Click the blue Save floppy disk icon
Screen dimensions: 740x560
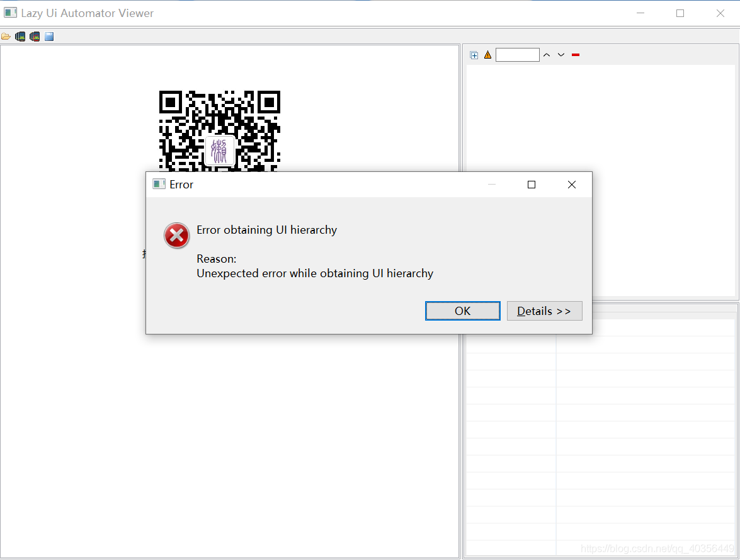pyautogui.click(x=49, y=37)
